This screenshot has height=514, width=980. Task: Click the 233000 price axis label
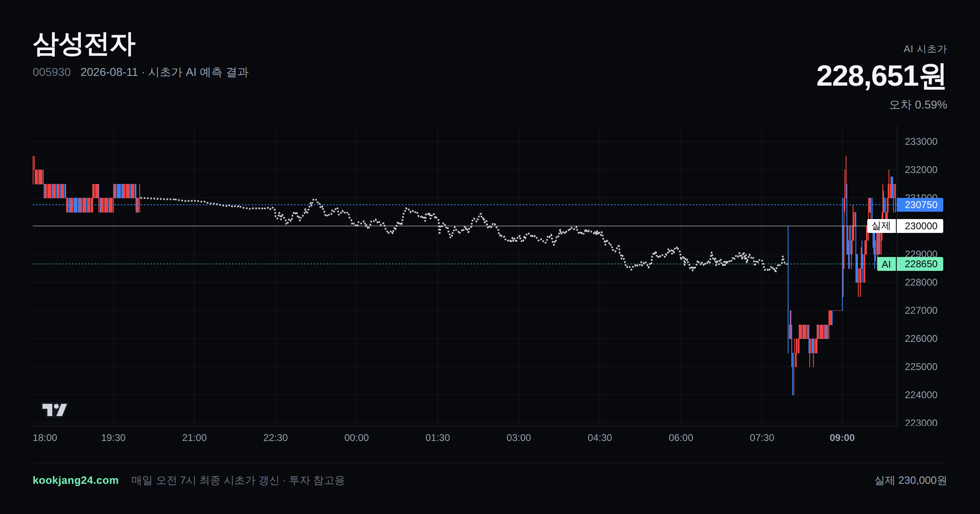coord(921,142)
